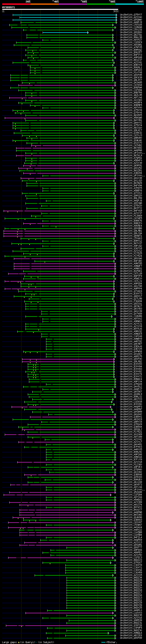The height and width of the screenshot is (644, 146).
Task: Select the UniRef100_Q6ZL95 label
Action: pos(131,95)
